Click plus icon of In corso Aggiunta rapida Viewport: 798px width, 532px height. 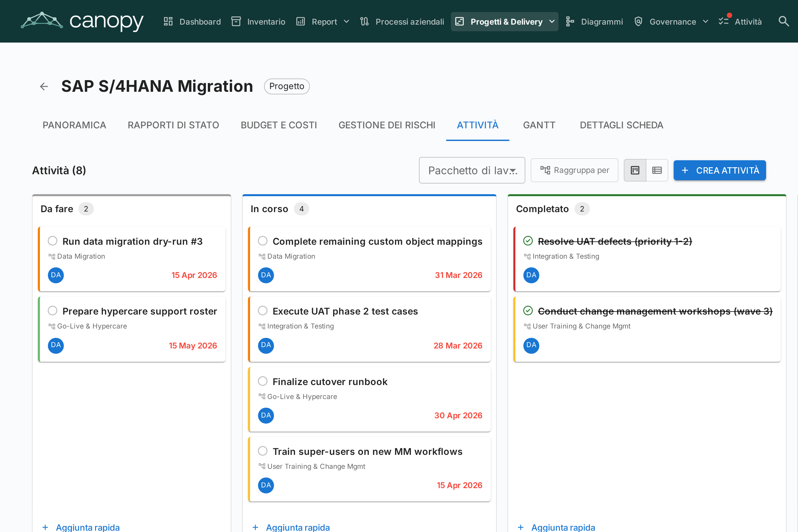255,527
